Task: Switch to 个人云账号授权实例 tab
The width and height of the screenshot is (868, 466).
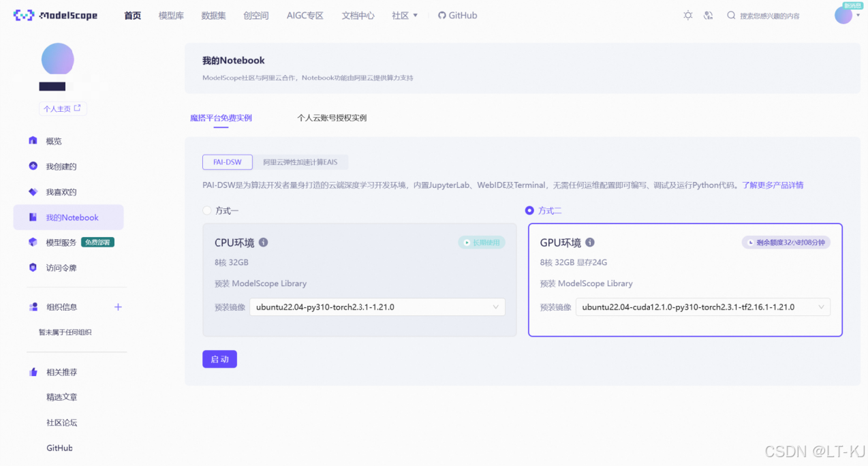Action: click(x=332, y=118)
